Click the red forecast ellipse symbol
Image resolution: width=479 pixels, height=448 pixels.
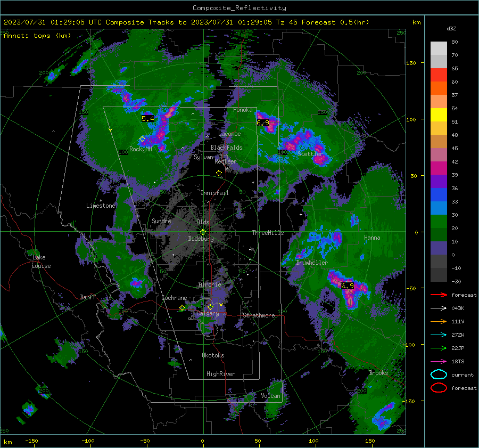click(439, 388)
